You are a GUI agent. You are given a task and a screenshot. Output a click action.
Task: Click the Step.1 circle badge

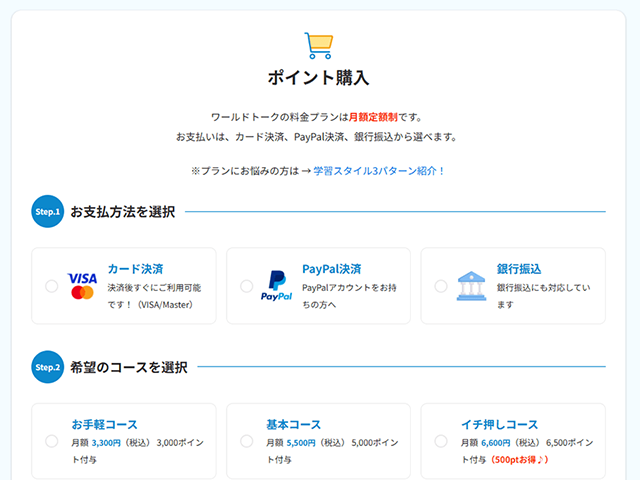[x=48, y=211]
